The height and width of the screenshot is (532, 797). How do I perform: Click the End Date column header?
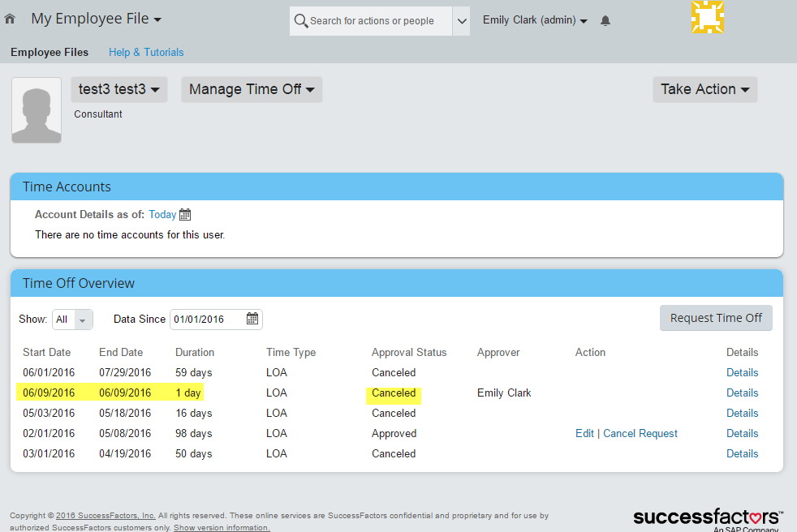click(x=121, y=352)
